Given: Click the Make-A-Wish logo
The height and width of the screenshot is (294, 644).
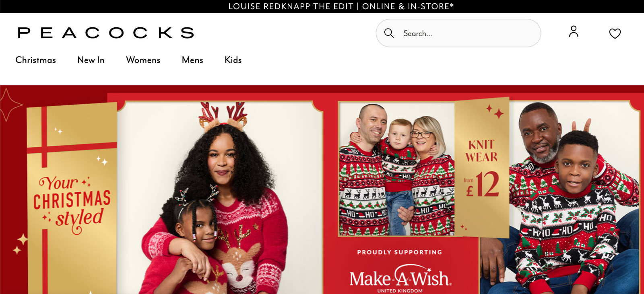Looking at the screenshot, I should click(x=400, y=278).
